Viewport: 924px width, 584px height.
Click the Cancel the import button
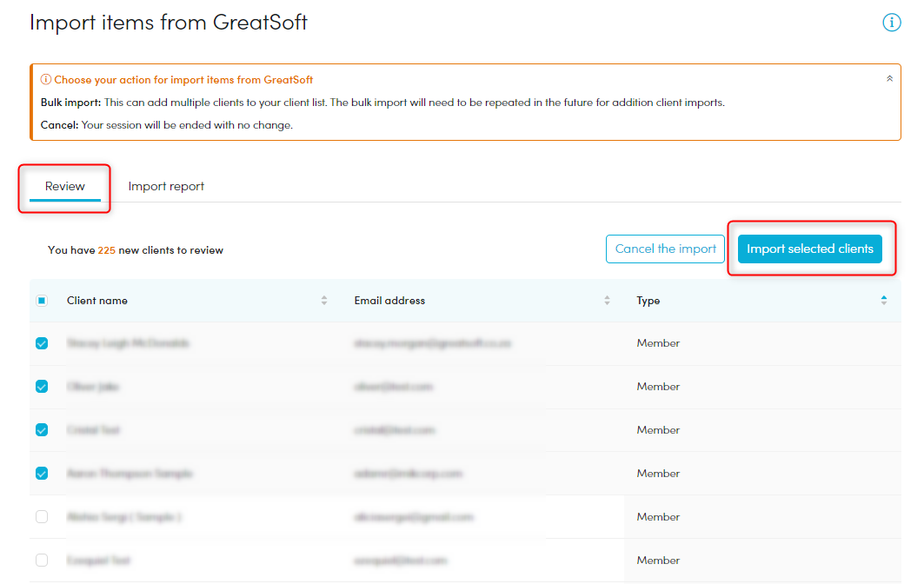[665, 249]
